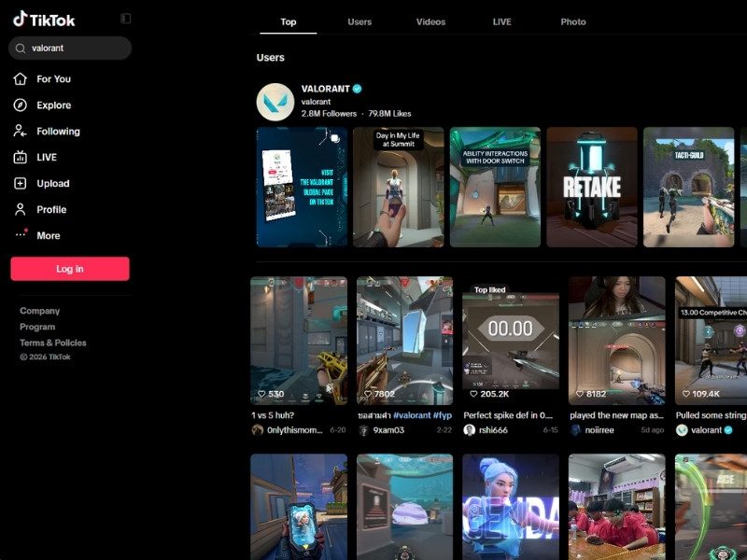Click the #fyp hashtag link
The image size is (747, 560).
442,415
